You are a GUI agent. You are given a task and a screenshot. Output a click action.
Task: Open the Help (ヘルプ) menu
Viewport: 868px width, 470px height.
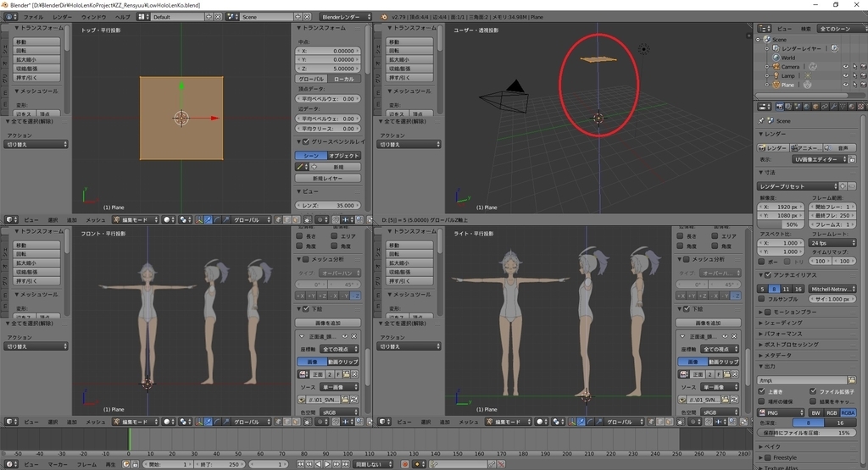(122, 17)
